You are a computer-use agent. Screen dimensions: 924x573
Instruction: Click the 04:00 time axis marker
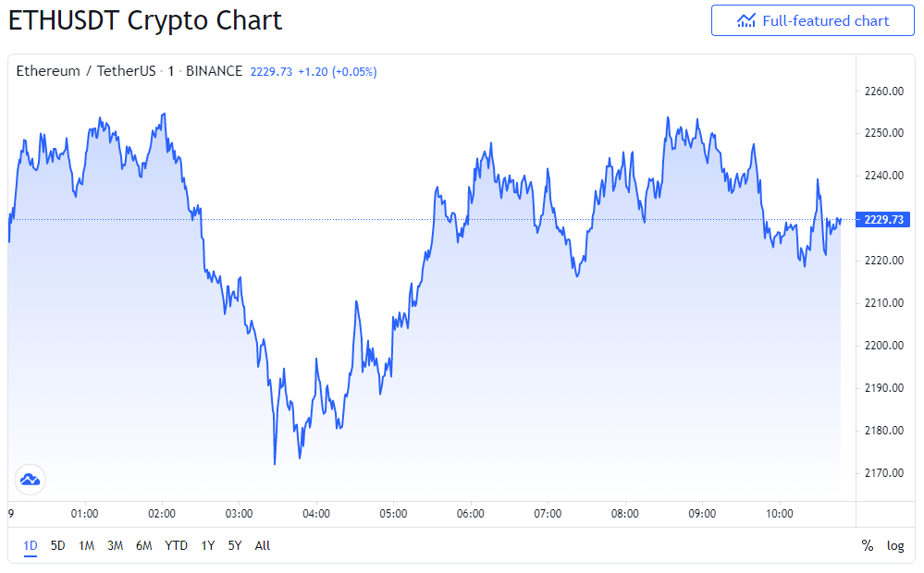[x=315, y=514]
